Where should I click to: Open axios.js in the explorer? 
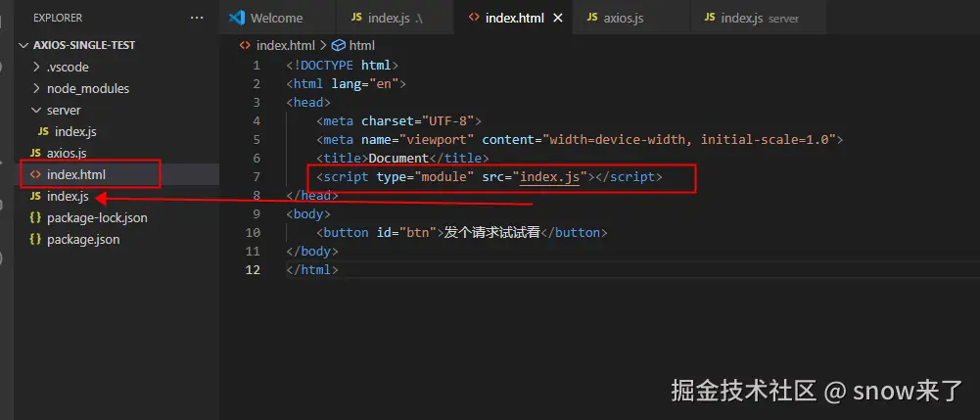pos(67,153)
